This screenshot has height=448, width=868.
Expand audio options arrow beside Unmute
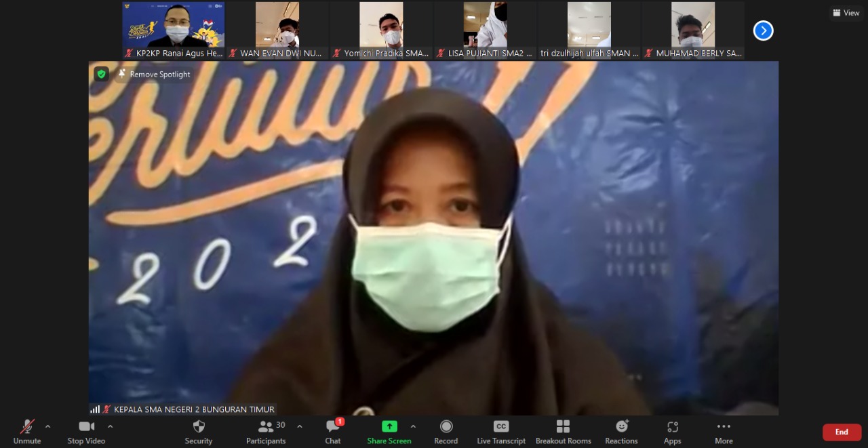tap(47, 427)
